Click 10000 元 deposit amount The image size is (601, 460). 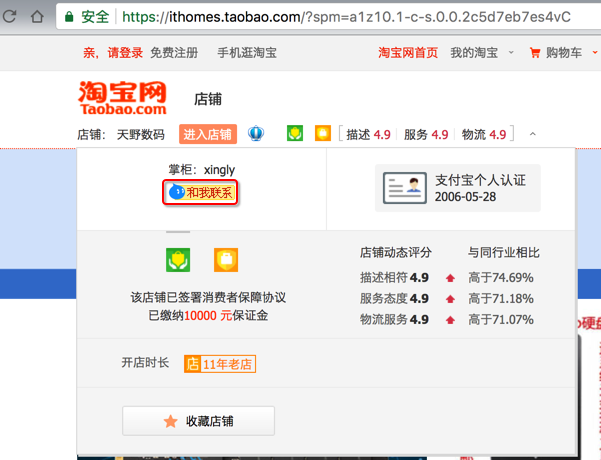[x=208, y=315]
